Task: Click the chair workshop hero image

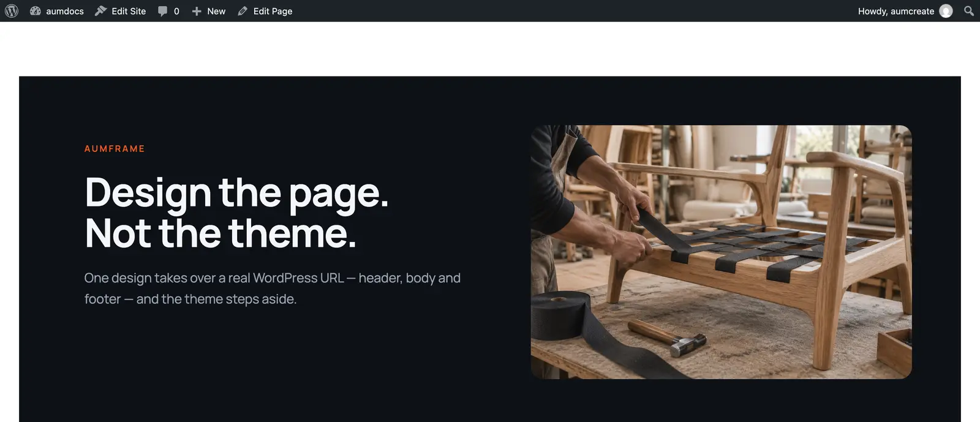Action: coord(721,252)
